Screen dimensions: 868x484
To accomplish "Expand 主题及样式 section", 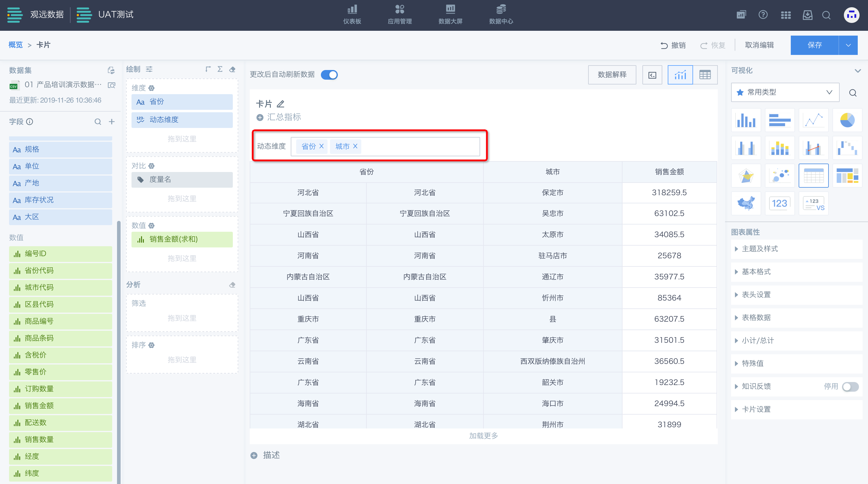I will click(797, 249).
